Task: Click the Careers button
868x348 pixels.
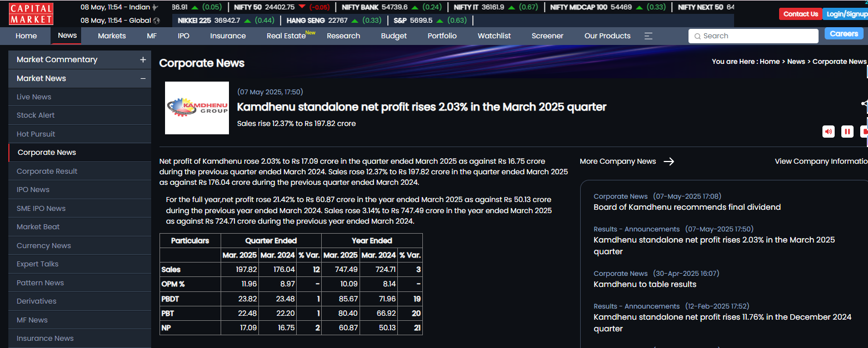Action: click(x=844, y=34)
